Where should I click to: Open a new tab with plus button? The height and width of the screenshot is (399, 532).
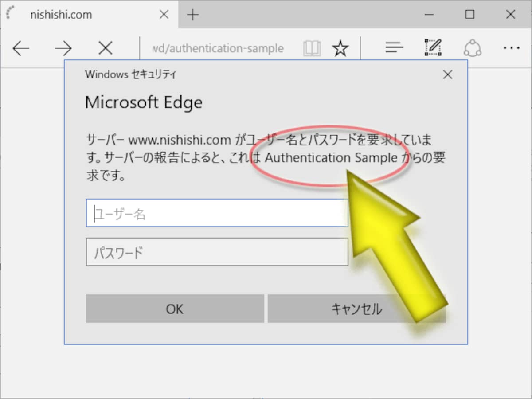192,15
